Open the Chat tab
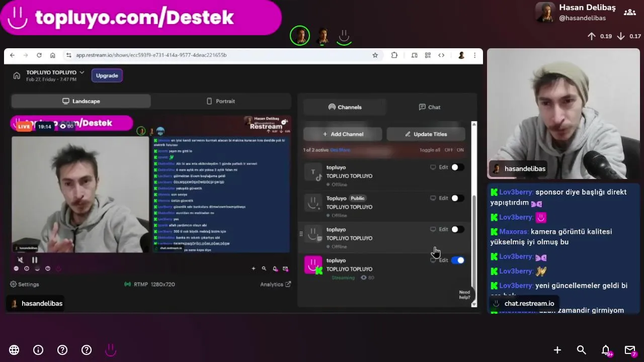 [x=429, y=107]
